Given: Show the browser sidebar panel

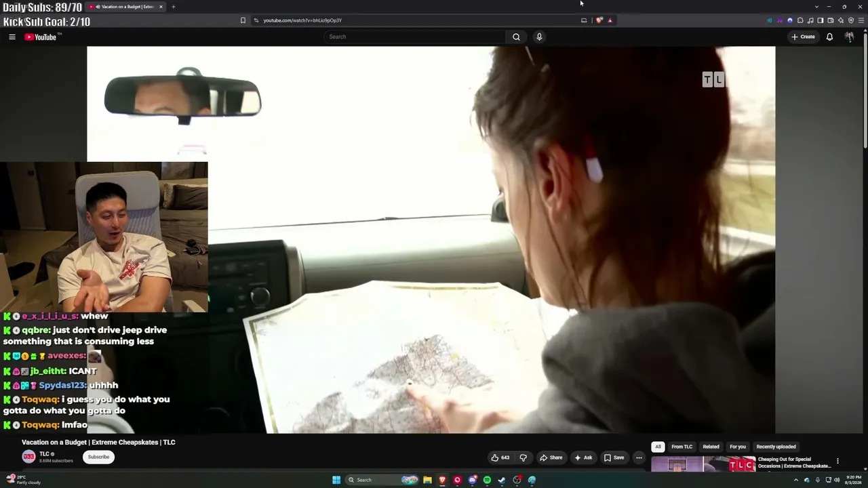Looking at the screenshot, I should point(821,20).
